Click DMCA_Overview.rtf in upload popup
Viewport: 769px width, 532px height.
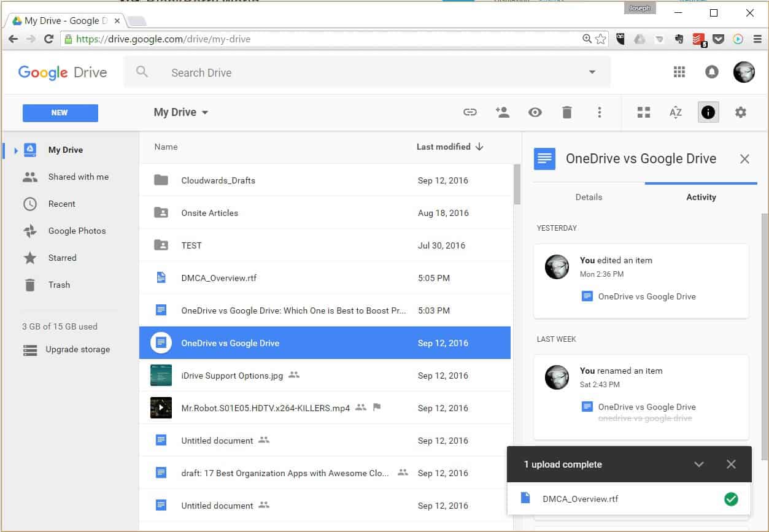(580, 499)
